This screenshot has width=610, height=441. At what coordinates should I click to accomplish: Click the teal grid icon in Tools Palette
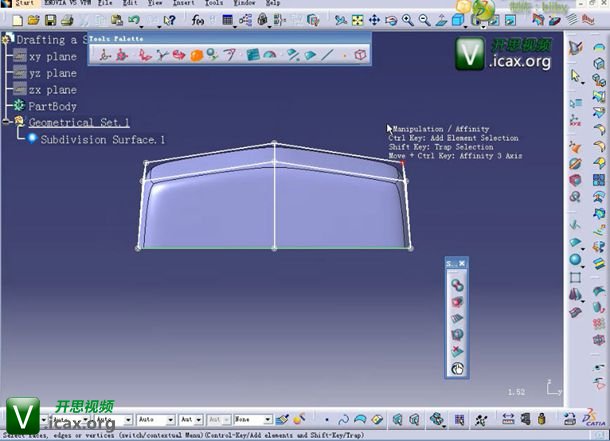[253, 55]
